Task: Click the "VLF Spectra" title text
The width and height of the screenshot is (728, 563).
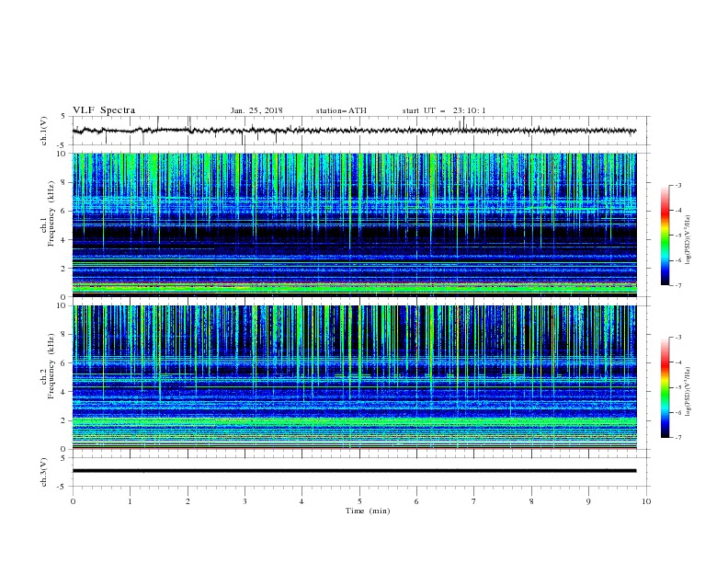Action: (x=104, y=110)
